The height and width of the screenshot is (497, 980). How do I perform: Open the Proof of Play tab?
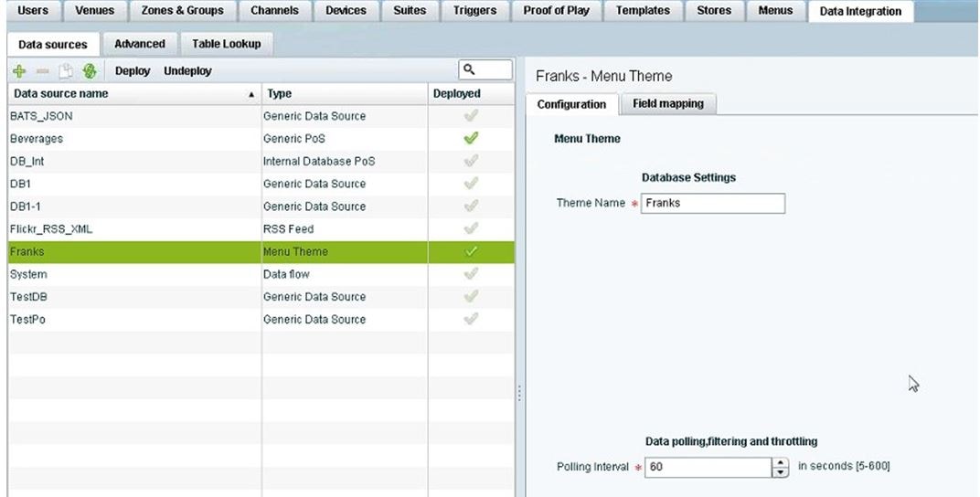556,11
